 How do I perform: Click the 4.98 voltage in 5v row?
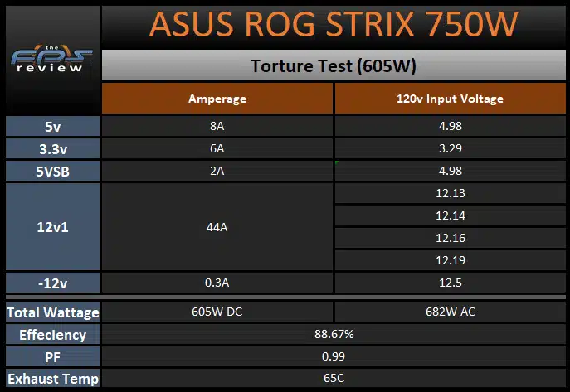tap(450, 126)
